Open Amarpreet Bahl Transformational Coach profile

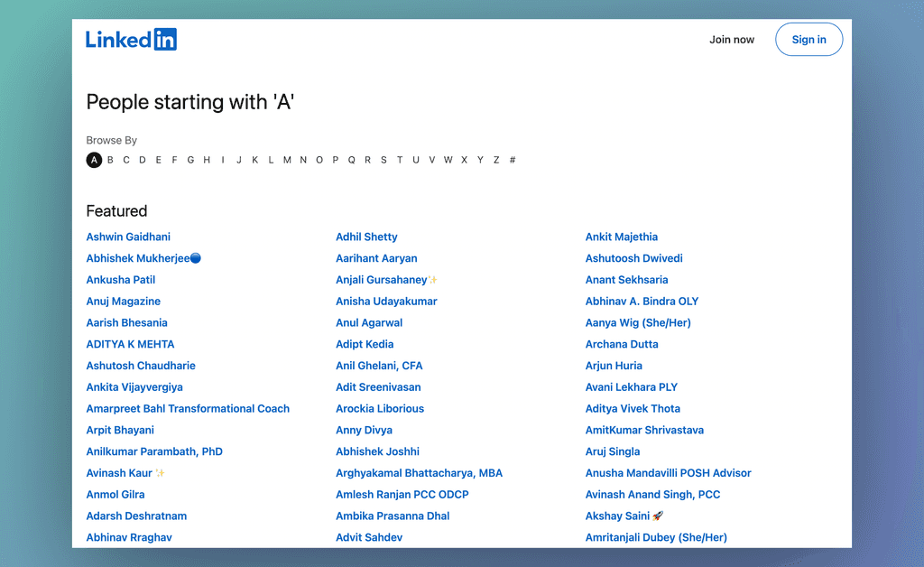pos(188,408)
